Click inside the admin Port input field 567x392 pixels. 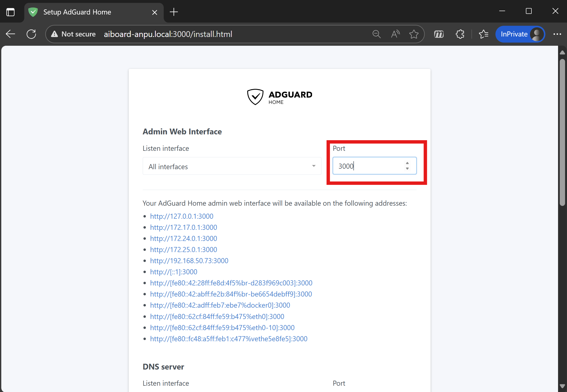click(x=369, y=166)
